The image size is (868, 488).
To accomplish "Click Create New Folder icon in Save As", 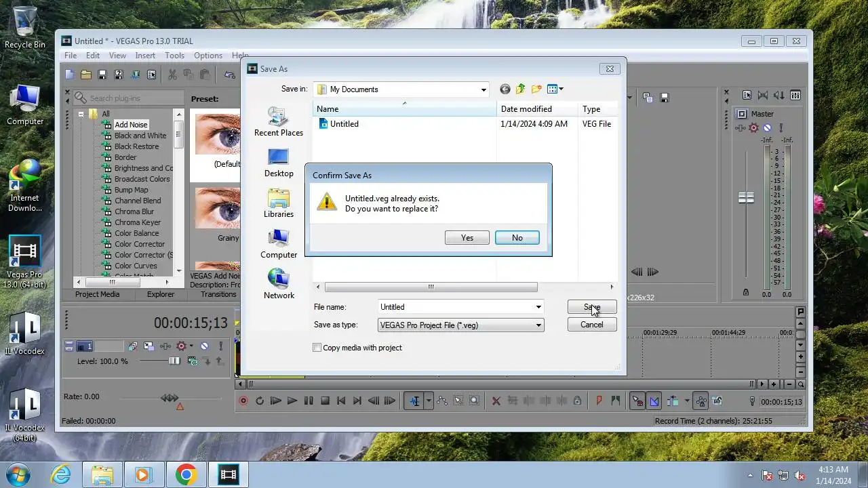I will pyautogui.click(x=536, y=89).
